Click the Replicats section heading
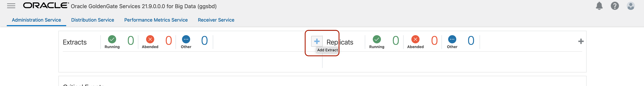Image resolution: width=644 pixels, height=86 pixels. [x=340, y=42]
